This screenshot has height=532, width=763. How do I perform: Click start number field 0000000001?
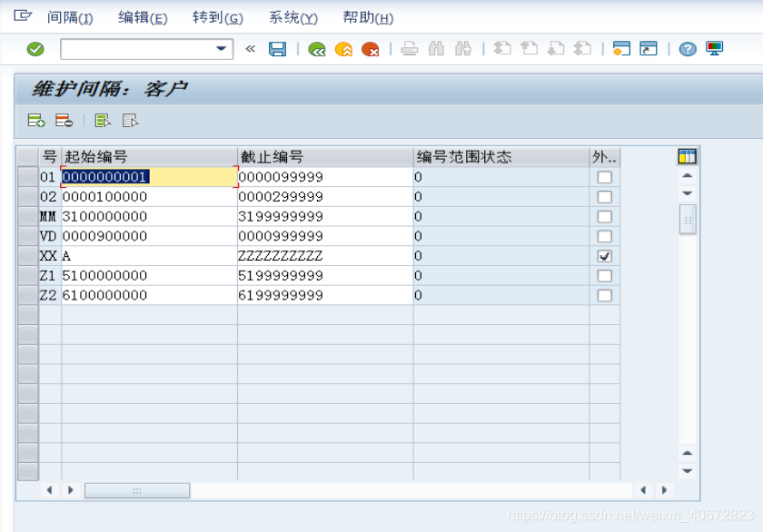pos(149,177)
